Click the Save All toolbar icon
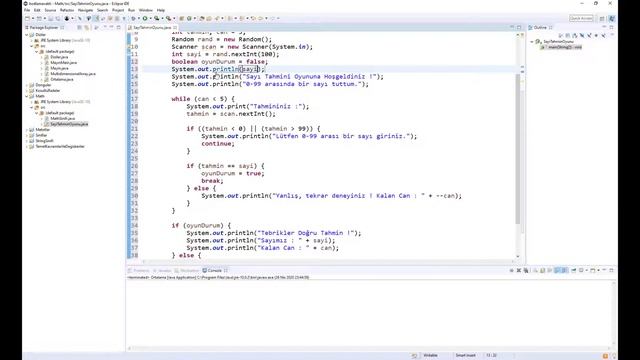The image size is (640, 360). 58,18
